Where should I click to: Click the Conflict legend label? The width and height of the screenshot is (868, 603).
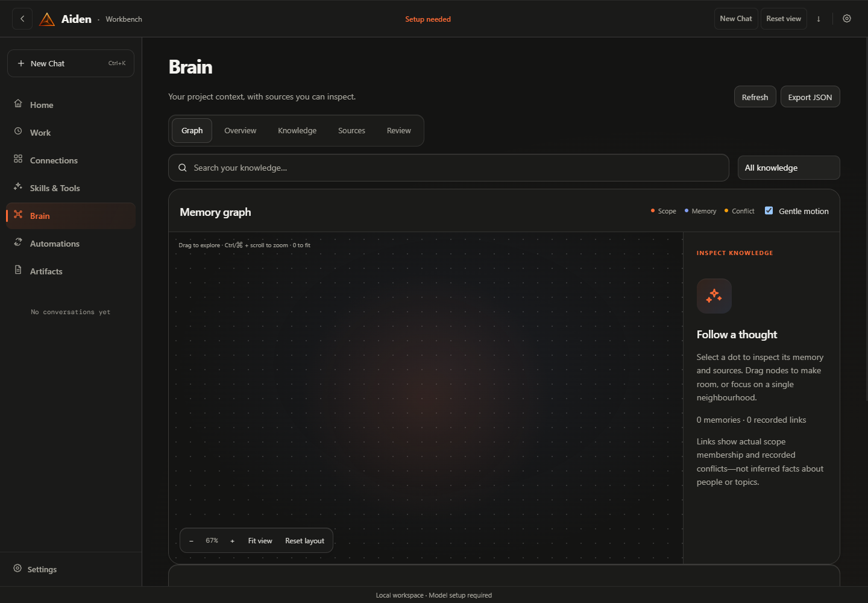[743, 211]
